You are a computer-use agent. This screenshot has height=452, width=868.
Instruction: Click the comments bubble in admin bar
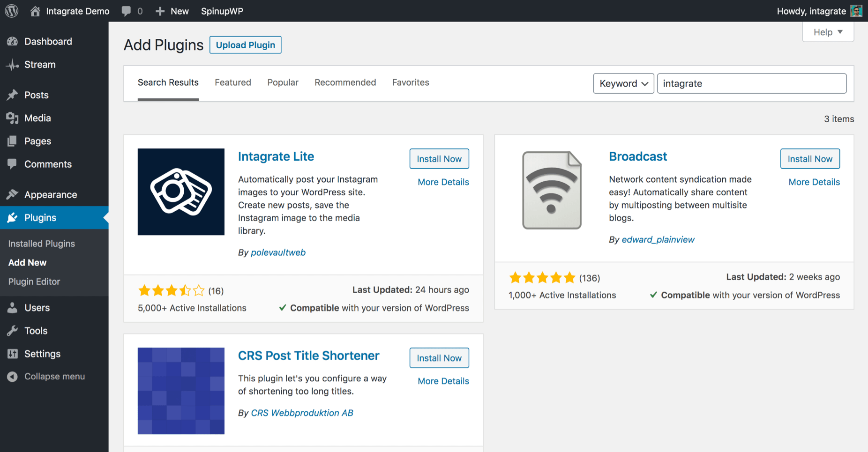pyautogui.click(x=126, y=11)
